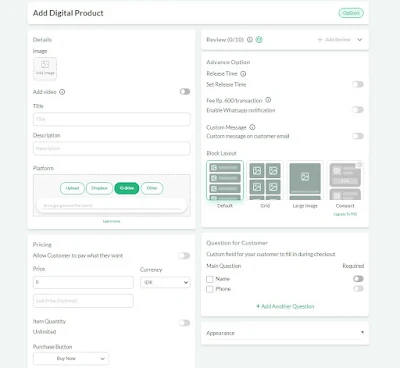Select the G-drive platform tab

click(x=127, y=188)
